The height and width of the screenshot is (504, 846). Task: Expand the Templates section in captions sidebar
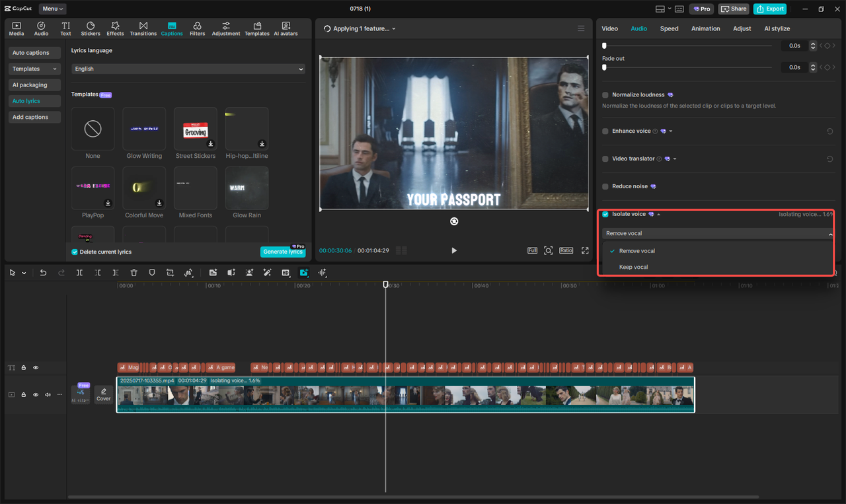click(35, 69)
